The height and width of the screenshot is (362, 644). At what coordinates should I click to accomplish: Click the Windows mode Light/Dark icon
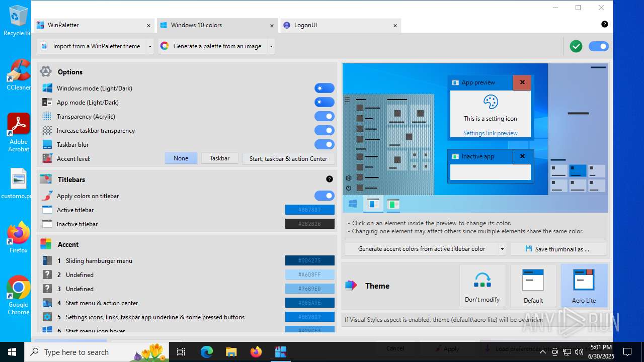click(47, 88)
